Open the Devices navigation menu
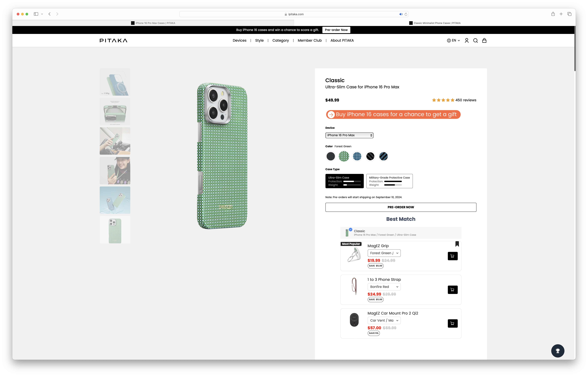 point(239,41)
